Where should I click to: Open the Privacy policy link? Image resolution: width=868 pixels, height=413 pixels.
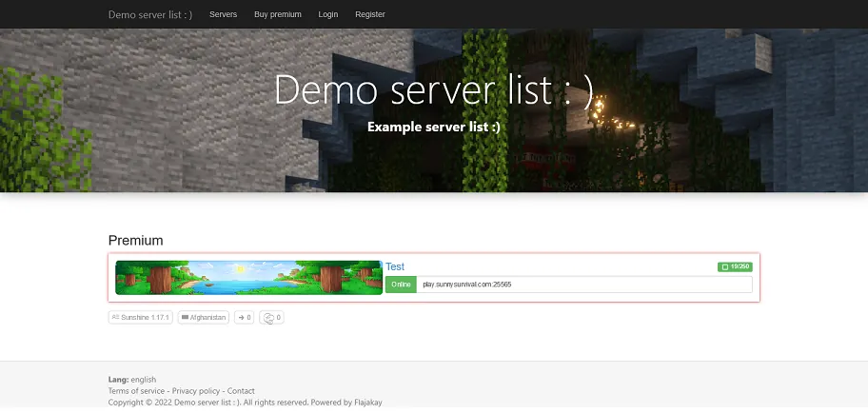[196, 391]
